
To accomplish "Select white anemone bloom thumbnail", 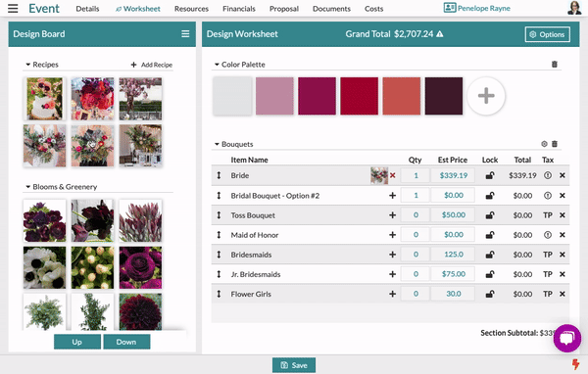I will pyautogui.click(x=45, y=267).
